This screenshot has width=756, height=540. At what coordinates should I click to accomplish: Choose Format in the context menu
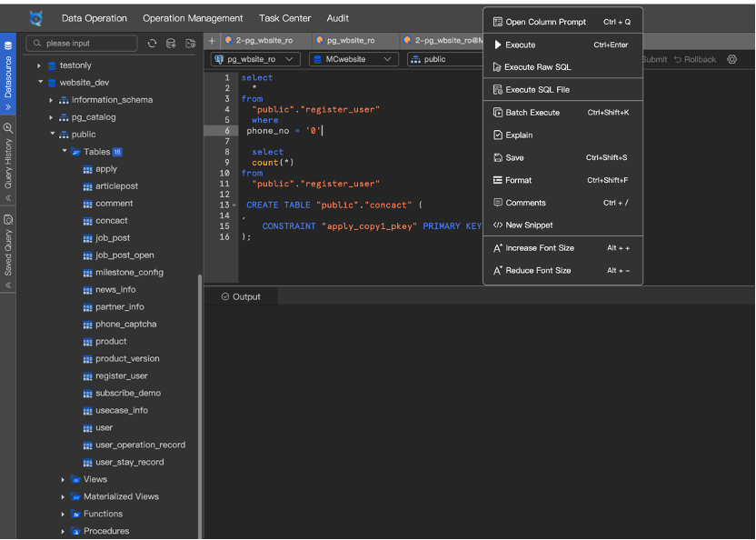coord(518,180)
